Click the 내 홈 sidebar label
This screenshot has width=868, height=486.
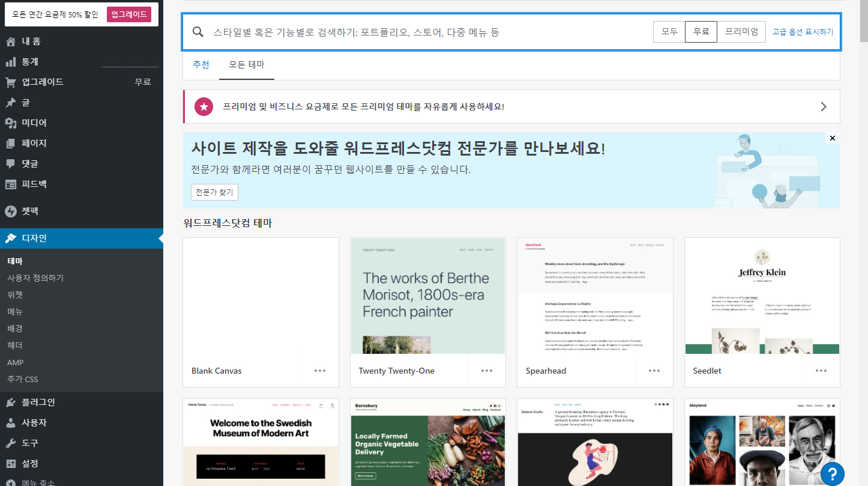click(31, 41)
